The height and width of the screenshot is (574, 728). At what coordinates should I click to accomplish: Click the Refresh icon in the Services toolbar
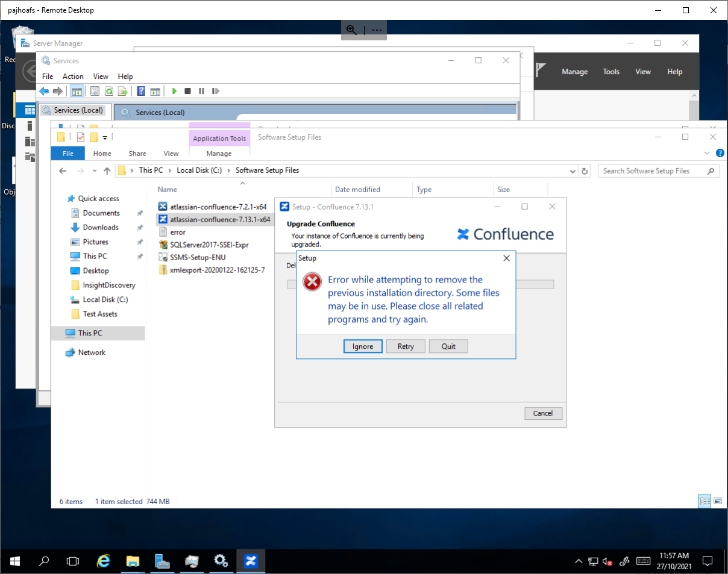(x=108, y=91)
